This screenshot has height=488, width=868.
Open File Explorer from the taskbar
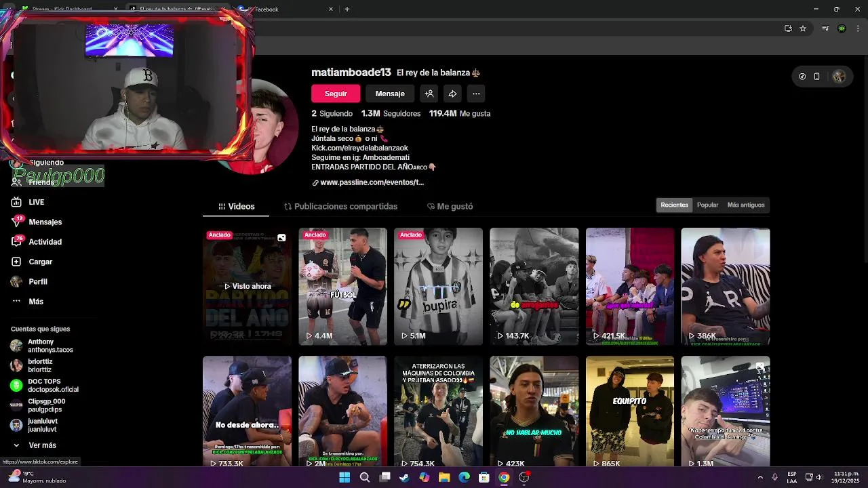(x=444, y=477)
